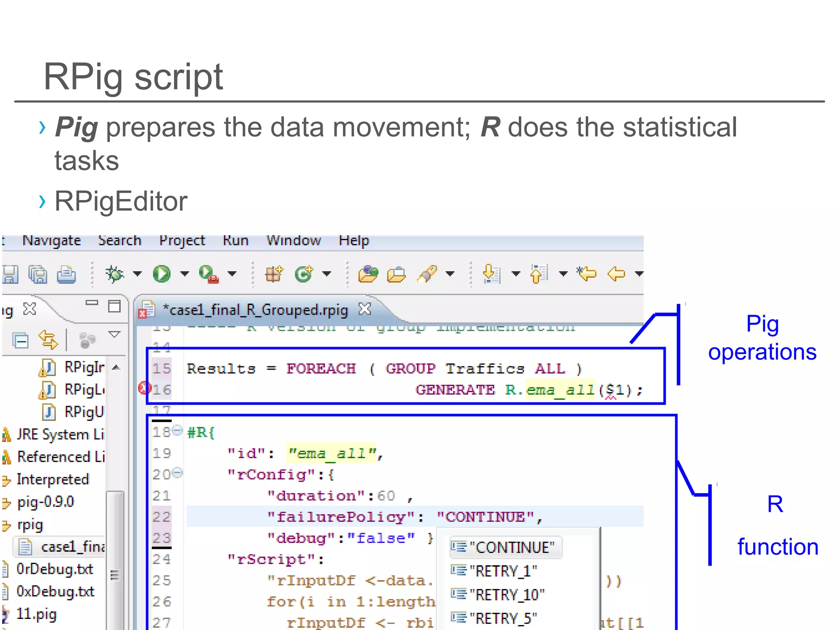Open the Back history dropdown arrow
The image size is (840, 630).
coord(639,274)
